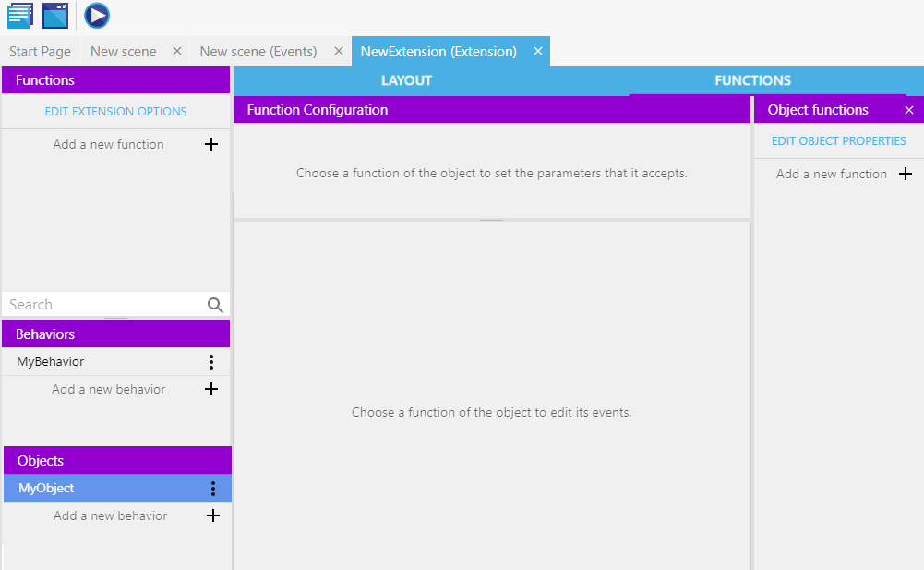924x570 pixels.
Task: Open the Project Manager from the toolbar
Action: (x=19, y=15)
